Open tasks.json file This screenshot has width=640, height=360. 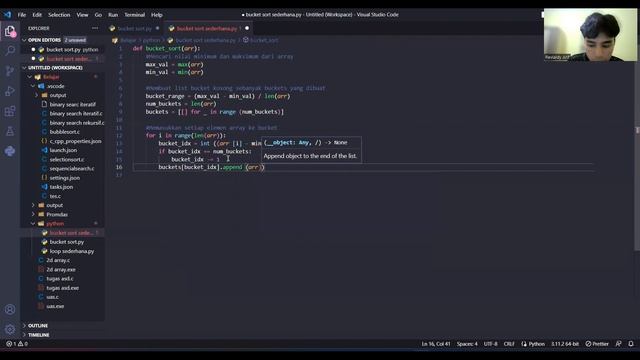[61, 187]
